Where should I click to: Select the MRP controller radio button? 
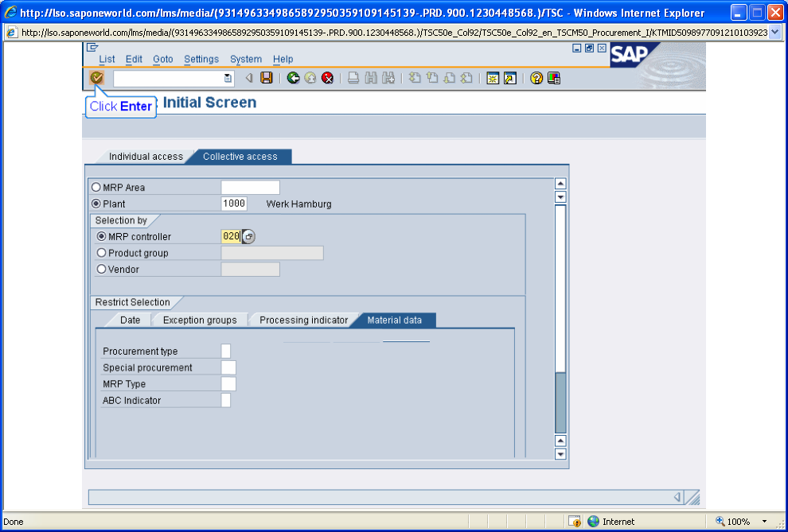[x=102, y=236]
